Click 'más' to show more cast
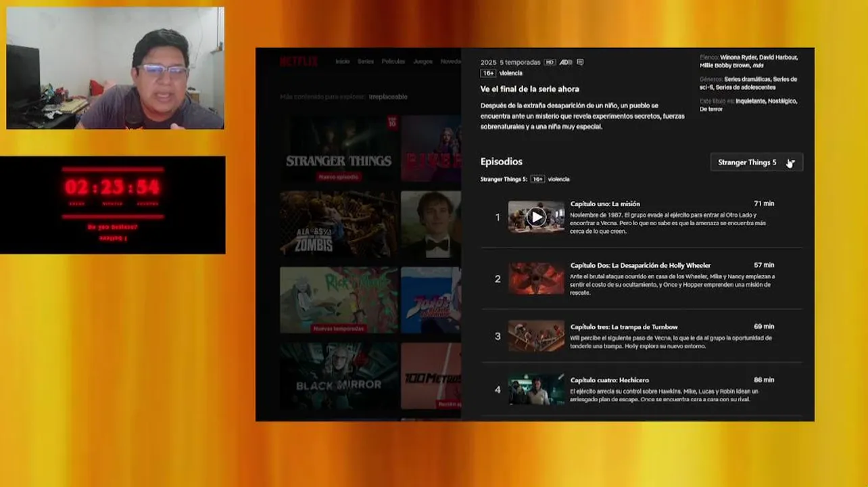The height and width of the screenshot is (487, 868). (x=758, y=66)
